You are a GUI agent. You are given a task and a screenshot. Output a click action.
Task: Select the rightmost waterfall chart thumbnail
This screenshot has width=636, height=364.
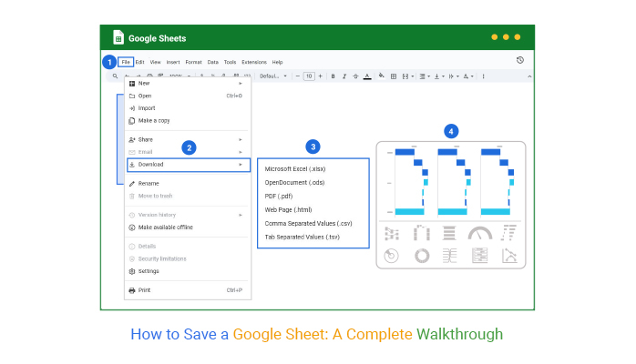point(496,180)
